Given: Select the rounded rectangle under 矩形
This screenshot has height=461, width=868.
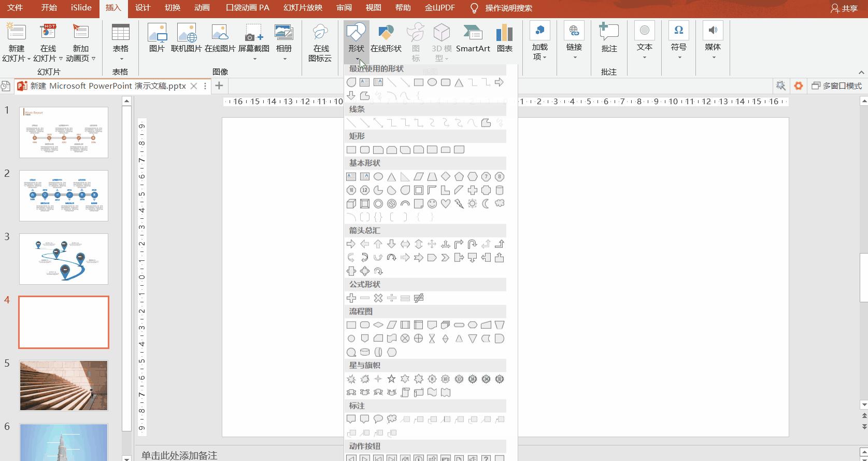Looking at the screenshot, I should click(365, 150).
